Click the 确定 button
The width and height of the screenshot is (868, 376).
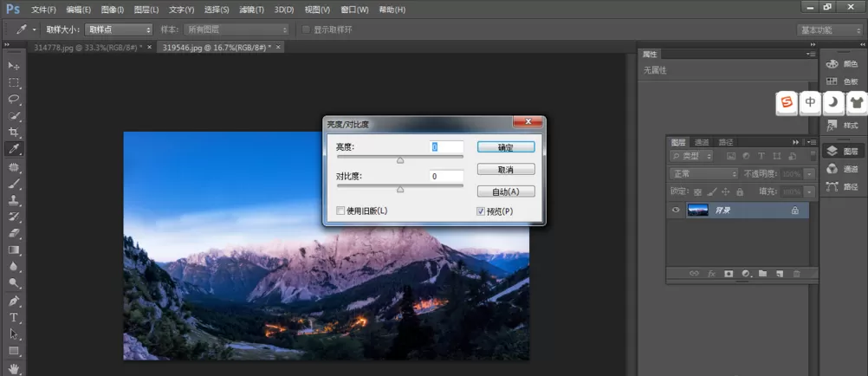tap(506, 147)
